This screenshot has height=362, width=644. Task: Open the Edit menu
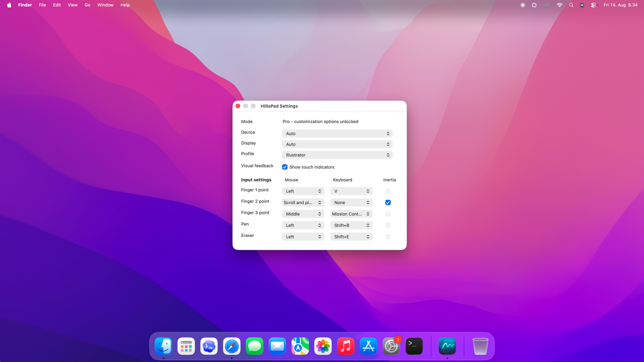point(57,5)
